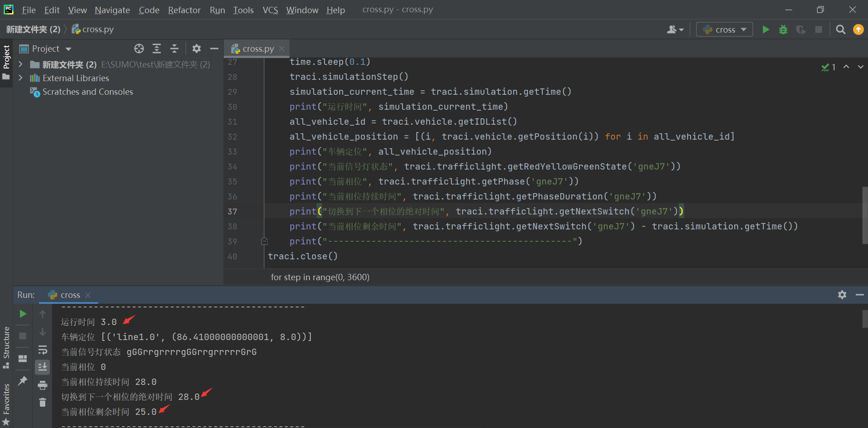868x428 pixels.
Task: Toggle code folding marker at line 39
Action: point(264,241)
